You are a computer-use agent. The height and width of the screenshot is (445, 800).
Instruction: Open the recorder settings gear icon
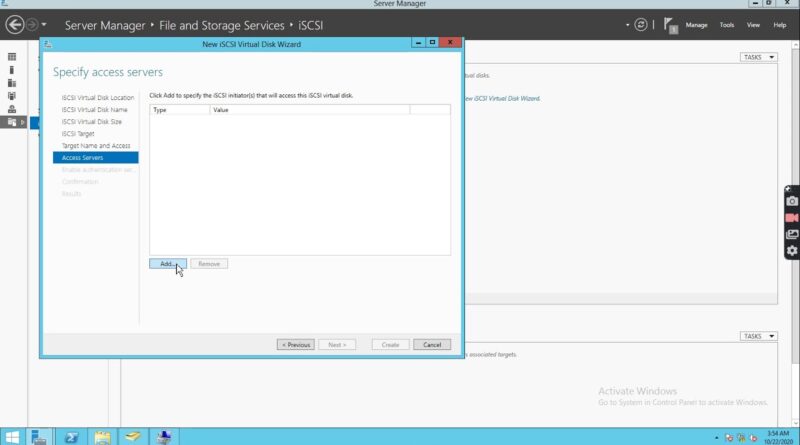point(791,251)
